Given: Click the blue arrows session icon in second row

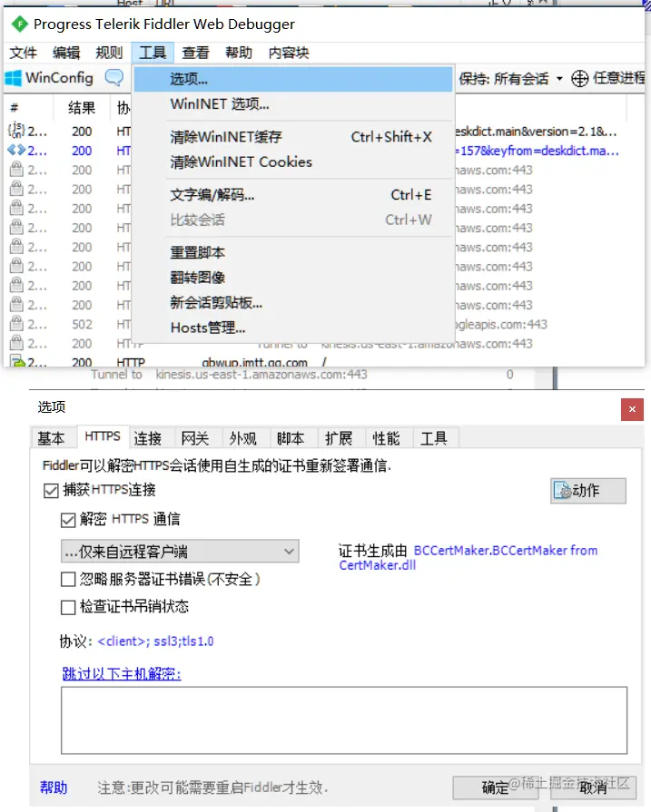Looking at the screenshot, I should tap(16, 151).
